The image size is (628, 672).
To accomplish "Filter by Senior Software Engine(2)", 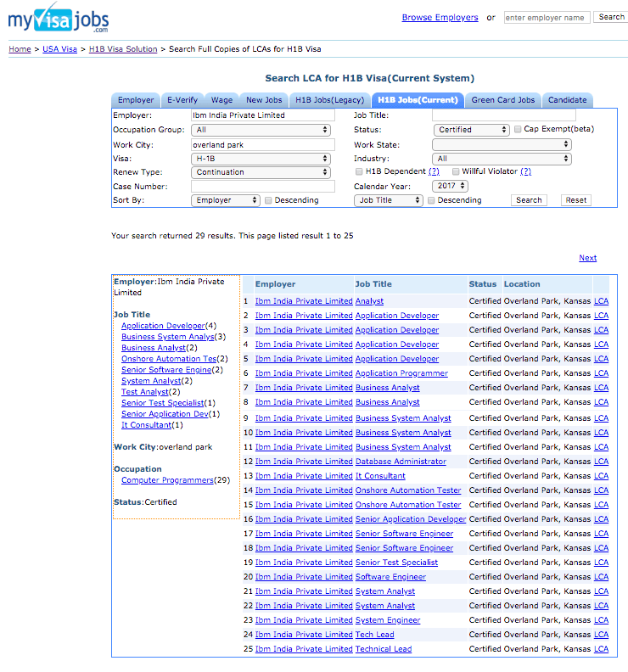I will click(166, 370).
